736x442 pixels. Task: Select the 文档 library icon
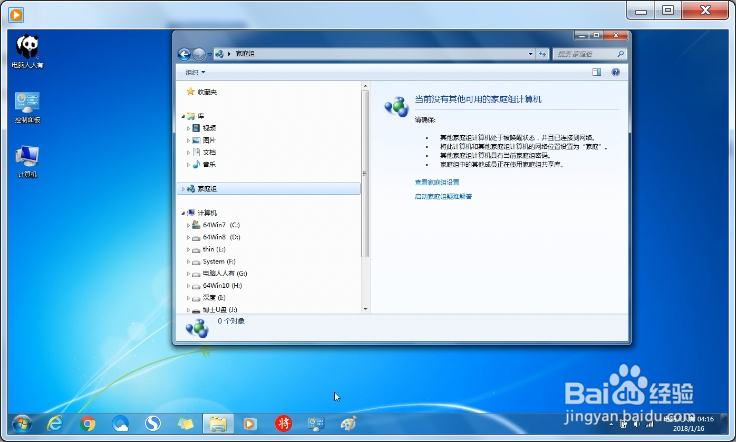[x=196, y=152]
